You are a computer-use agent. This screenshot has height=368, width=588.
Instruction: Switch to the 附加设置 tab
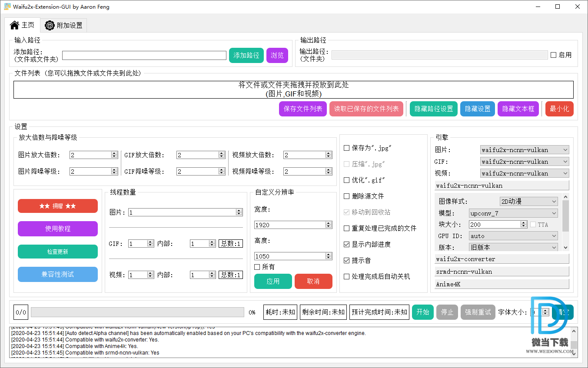pos(63,25)
